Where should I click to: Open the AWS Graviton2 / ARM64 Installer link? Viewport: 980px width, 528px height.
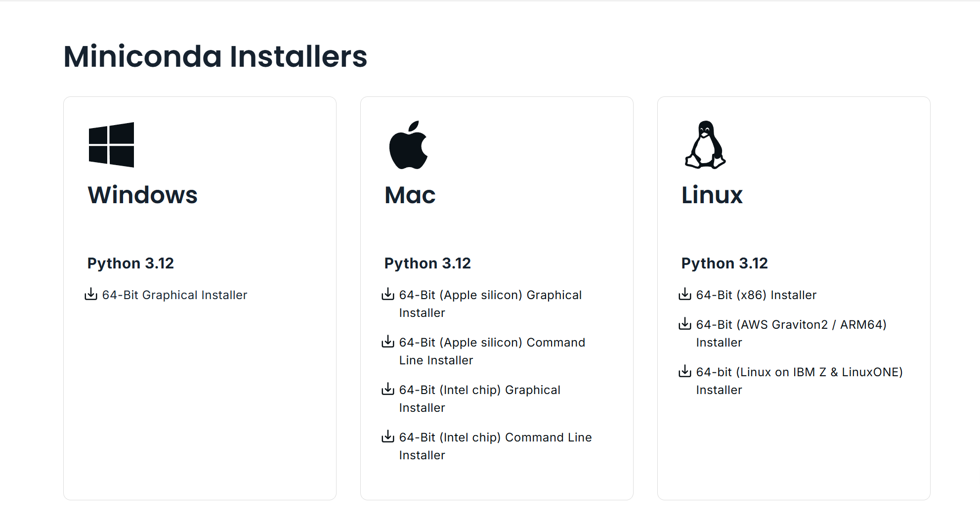[791, 325]
